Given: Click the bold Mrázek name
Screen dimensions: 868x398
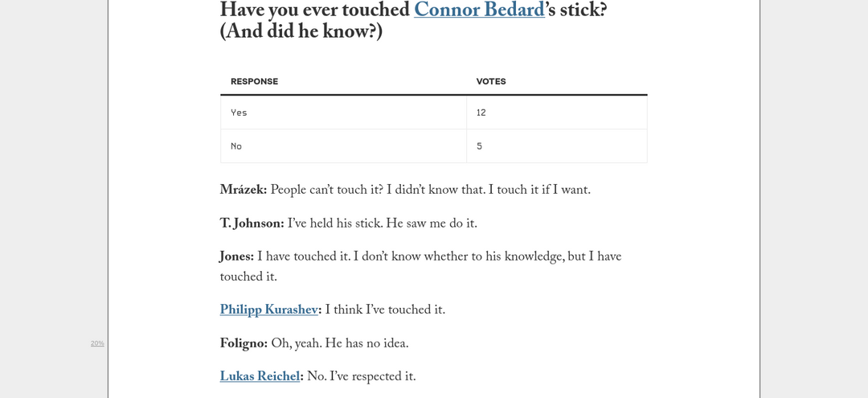Looking at the screenshot, I should point(244,191).
